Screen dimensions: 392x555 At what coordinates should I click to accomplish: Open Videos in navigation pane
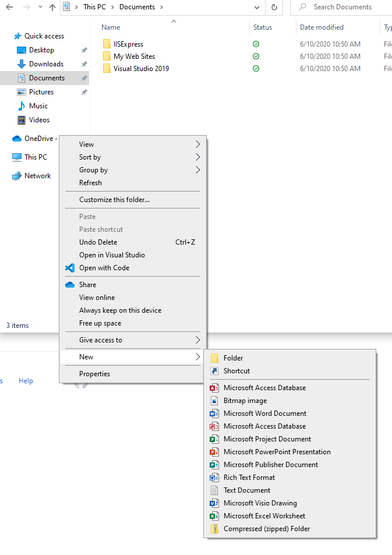39,120
